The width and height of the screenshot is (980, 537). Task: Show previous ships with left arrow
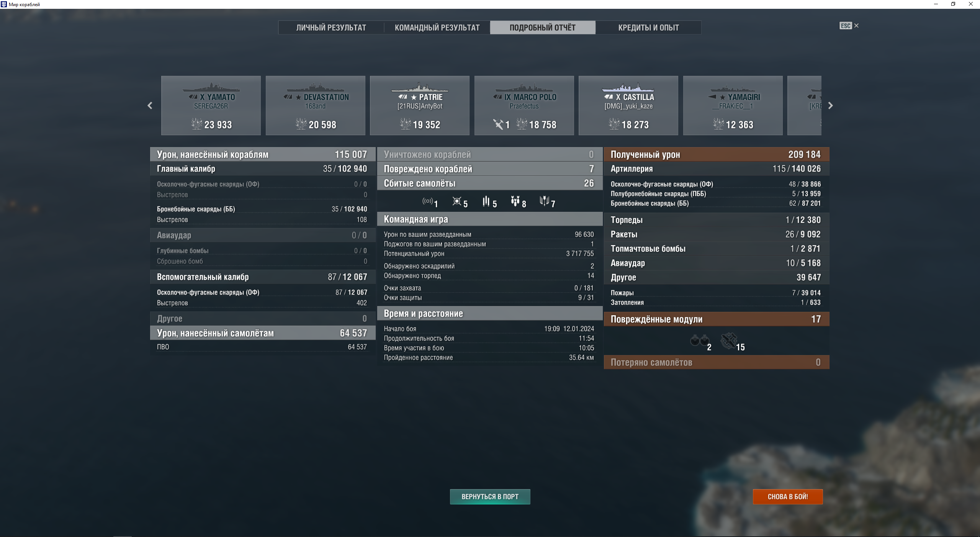150,105
